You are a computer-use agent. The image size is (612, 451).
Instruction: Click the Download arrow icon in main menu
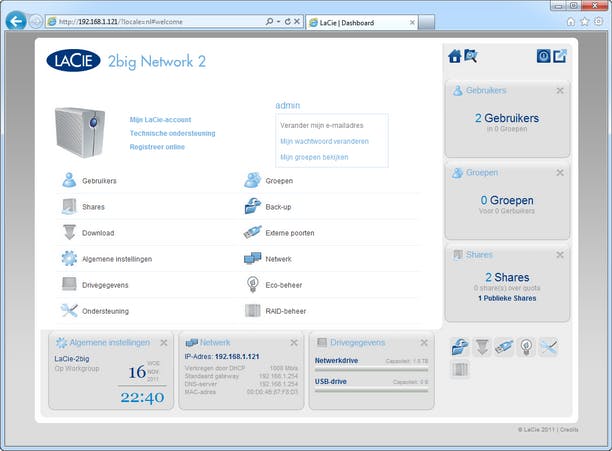pyautogui.click(x=69, y=233)
